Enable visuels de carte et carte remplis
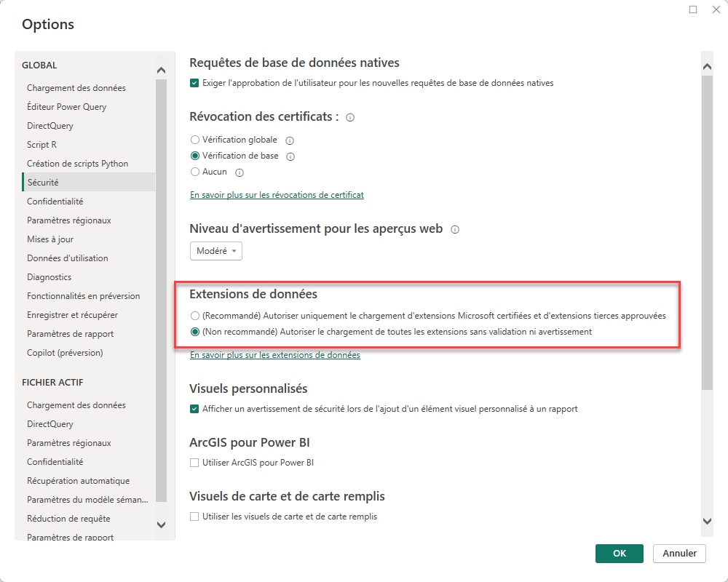The width and height of the screenshot is (728, 582). pos(194,517)
